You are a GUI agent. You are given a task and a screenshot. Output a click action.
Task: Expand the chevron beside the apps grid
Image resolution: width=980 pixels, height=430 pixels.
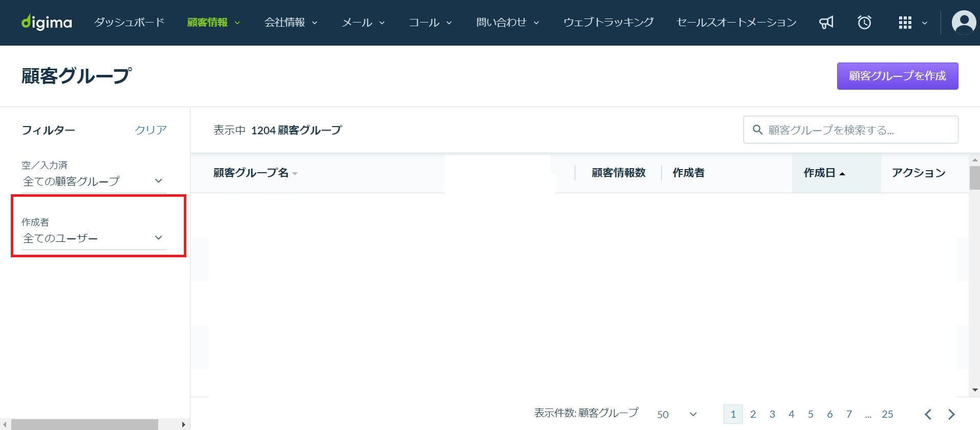(925, 23)
